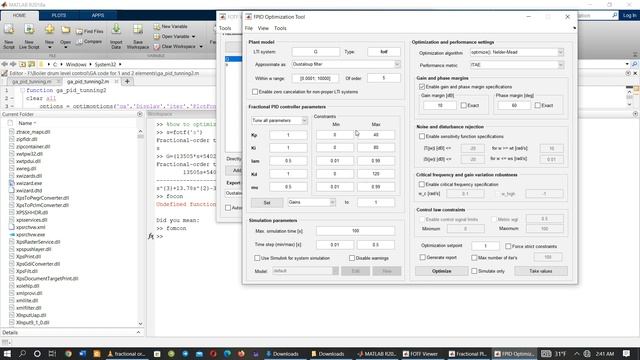Screen dimensions: 640x360
Task: Click the search icon in MATLAB documentation box
Action: click(615, 15)
